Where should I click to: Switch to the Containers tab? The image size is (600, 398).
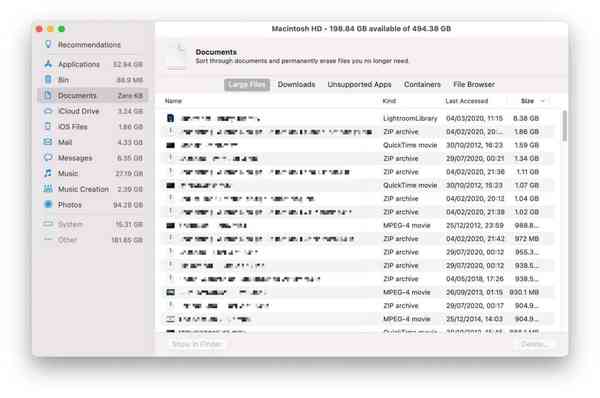click(x=422, y=85)
